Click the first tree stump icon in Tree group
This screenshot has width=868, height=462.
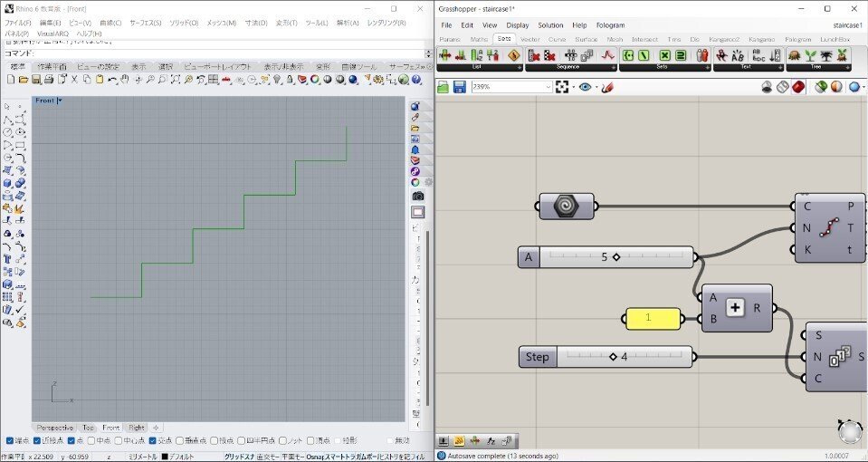pyautogui.click(x=795, y=55)
